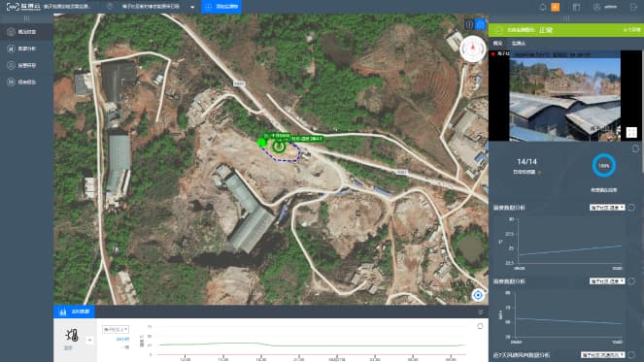The height and width of the screenshot is (362, 644).
Task: Open the humidity chart device dropdown
Action: 607,281
